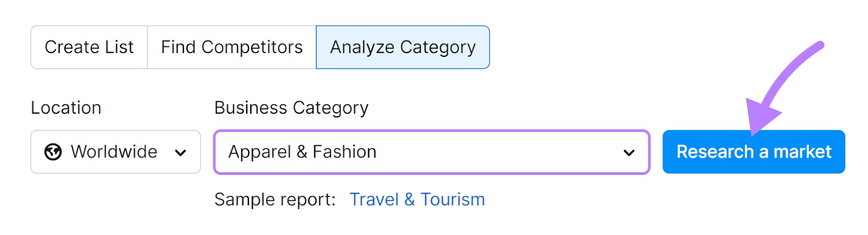868x235 pixels.
Task: Open the Worldwide location selector
Action: pos(116,152)
